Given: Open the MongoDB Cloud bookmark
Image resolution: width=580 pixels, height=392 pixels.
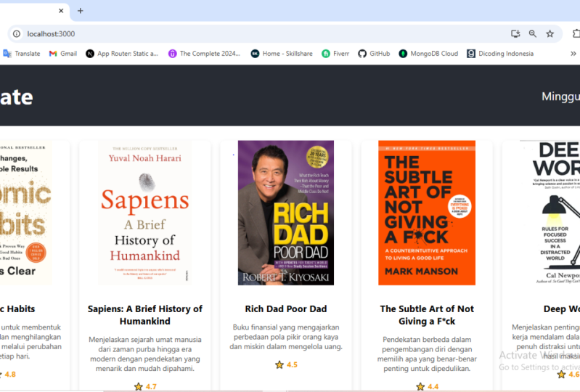Looking at the screenshot, I should pos(428,54).
